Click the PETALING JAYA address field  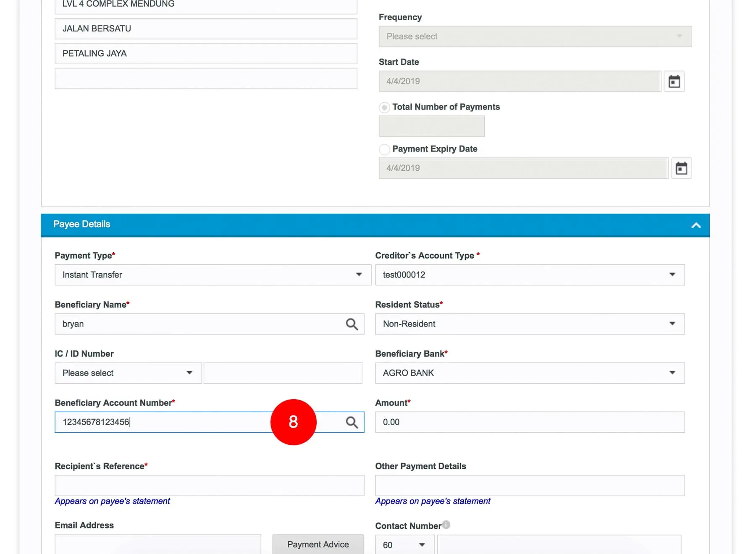(206, 54)
